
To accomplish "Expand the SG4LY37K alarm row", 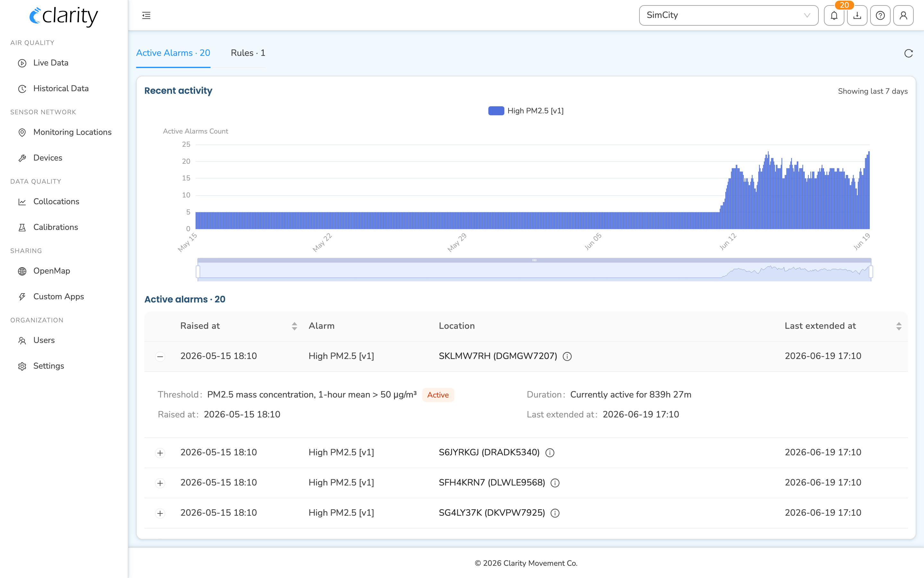I will tap(160, 513).
